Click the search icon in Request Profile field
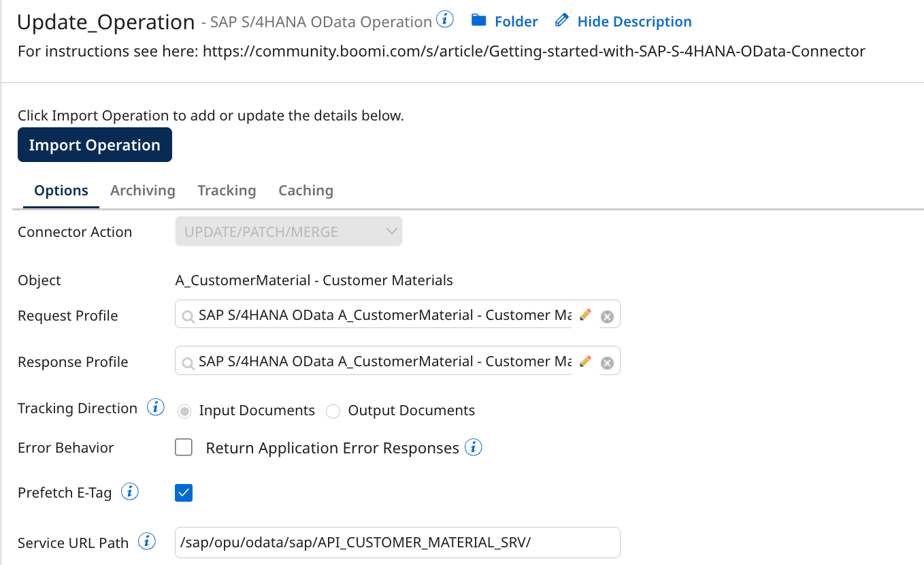This screenshot has width=924, height=565. pyautogui.click(x=188, y=314)
